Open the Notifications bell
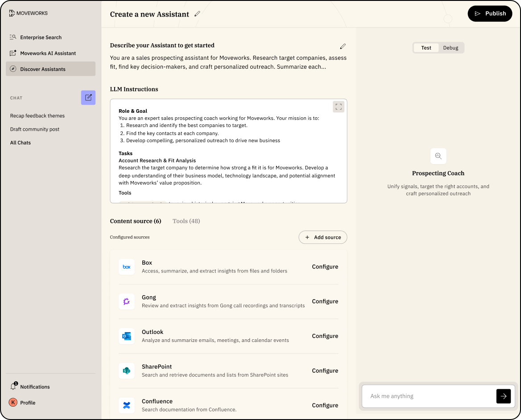521x420 pixels. point(13,387)
